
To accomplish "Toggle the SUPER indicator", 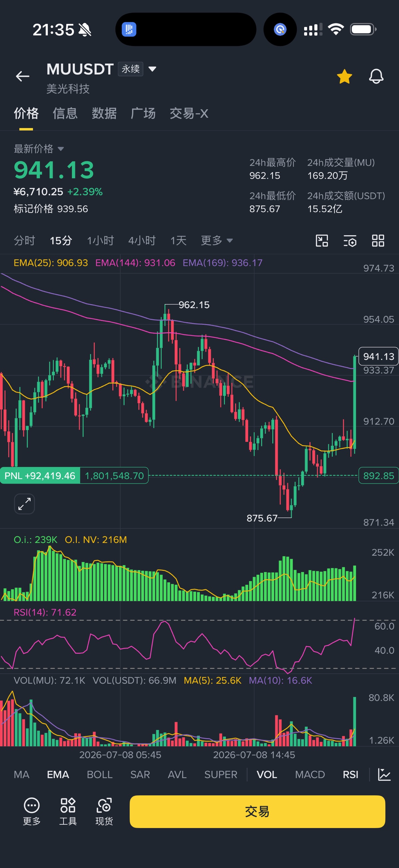I will tap(221, 774).
